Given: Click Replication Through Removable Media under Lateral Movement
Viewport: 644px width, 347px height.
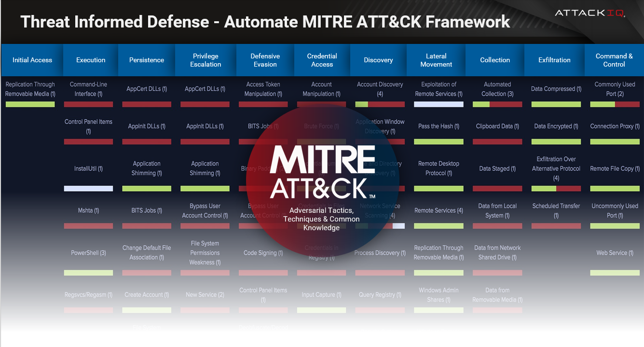Looking at the screenshot, I should 439,252.
